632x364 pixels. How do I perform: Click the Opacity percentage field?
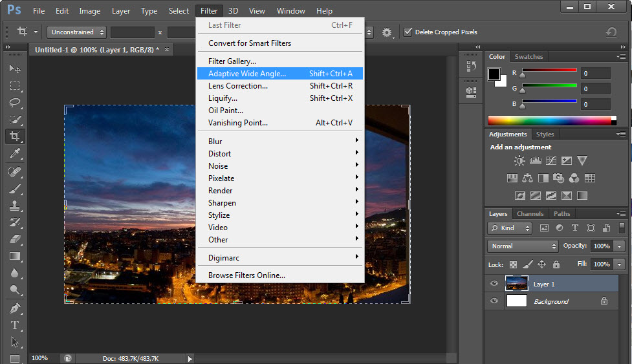click(x=601, y=246)
